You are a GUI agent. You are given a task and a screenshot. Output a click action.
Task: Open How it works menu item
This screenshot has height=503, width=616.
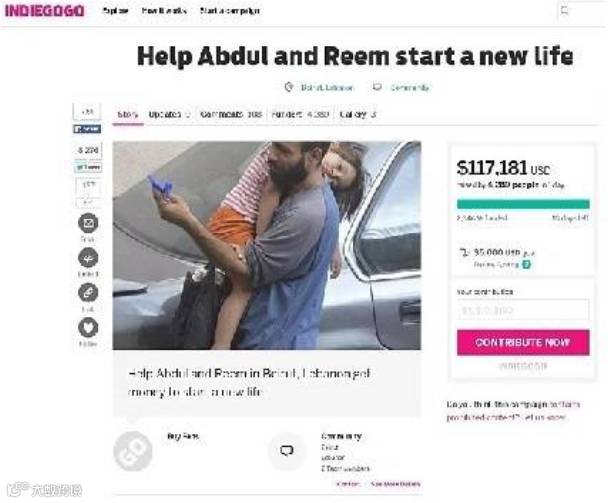[164, 11]
